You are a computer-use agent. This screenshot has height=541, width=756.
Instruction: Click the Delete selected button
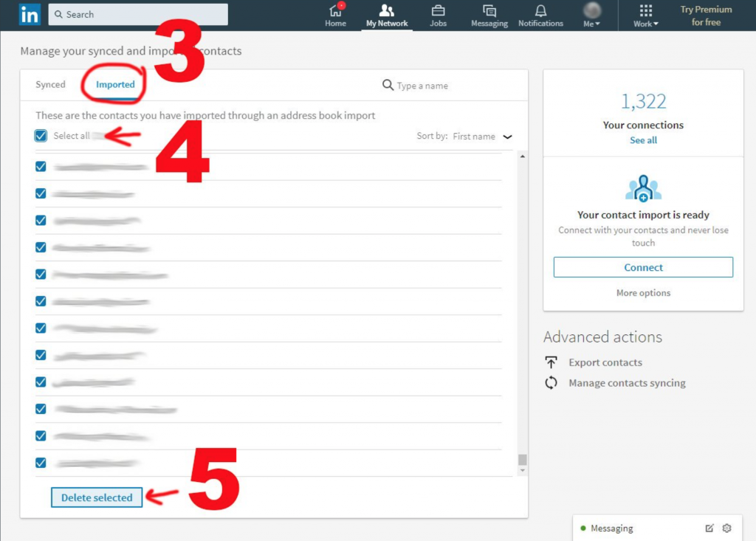point(97,497)
